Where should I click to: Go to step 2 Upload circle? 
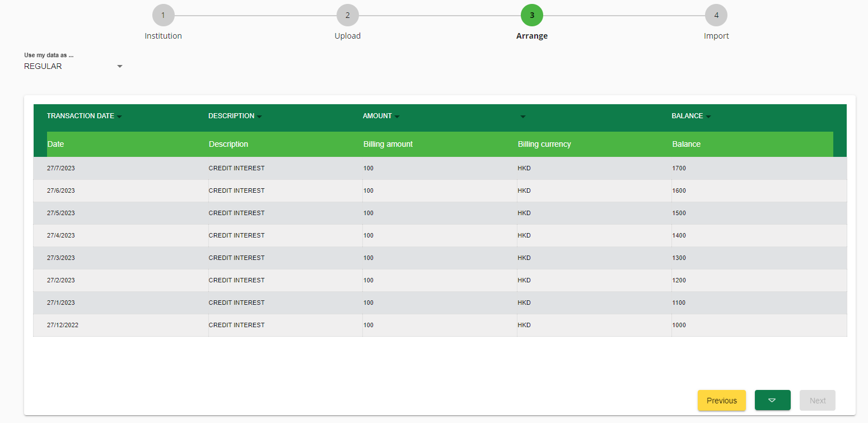pos(347,15)
